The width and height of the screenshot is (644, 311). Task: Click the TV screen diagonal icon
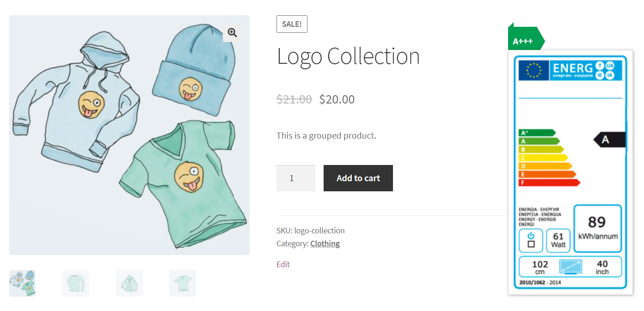coord(570,267)
